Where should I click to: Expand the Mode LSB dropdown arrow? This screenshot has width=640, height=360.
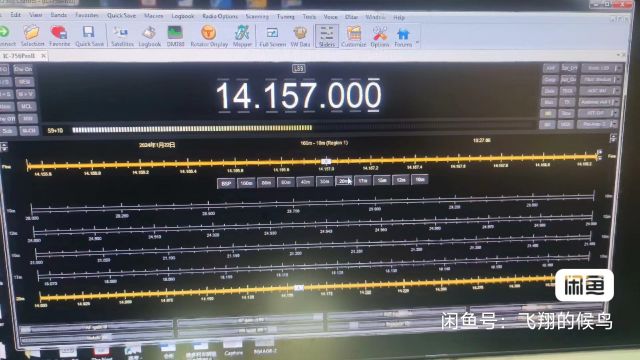tap(618, 68)
